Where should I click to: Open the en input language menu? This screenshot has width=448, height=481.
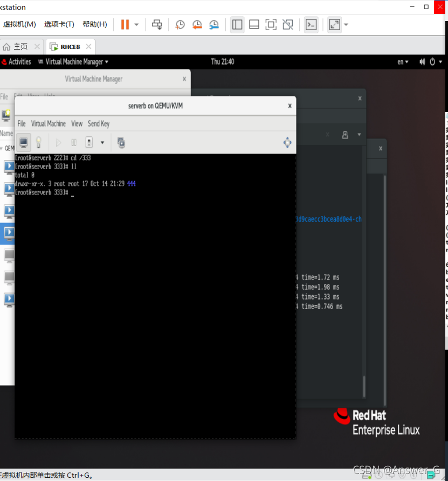click(x=403, y=61)
